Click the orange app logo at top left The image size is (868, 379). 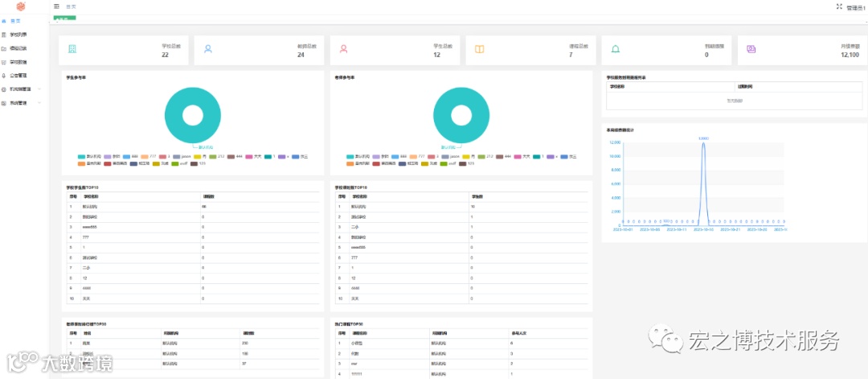point(20,6)
